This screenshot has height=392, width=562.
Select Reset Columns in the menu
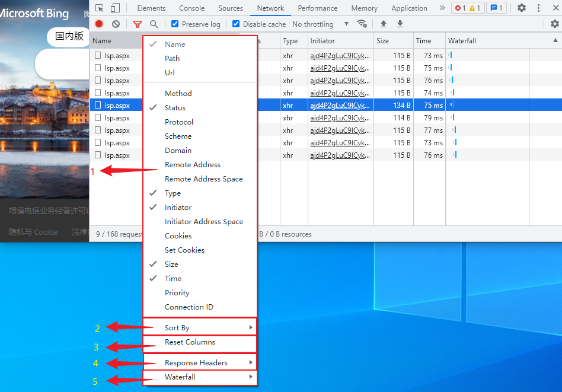[x=190, y=342]
